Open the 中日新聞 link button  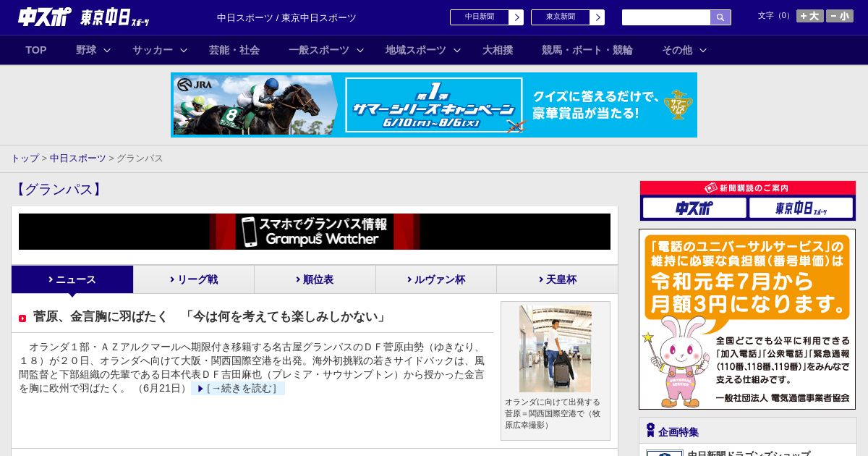[x=486, y=17]
